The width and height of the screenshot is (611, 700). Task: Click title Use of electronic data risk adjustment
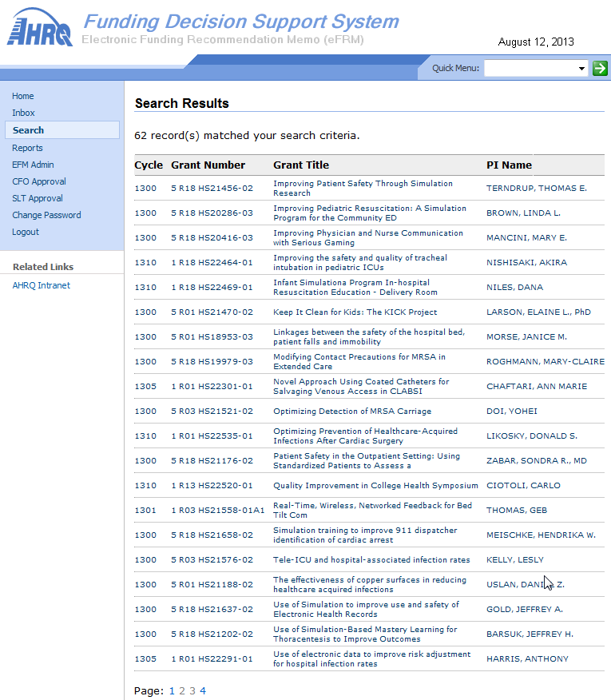point(371,659)
